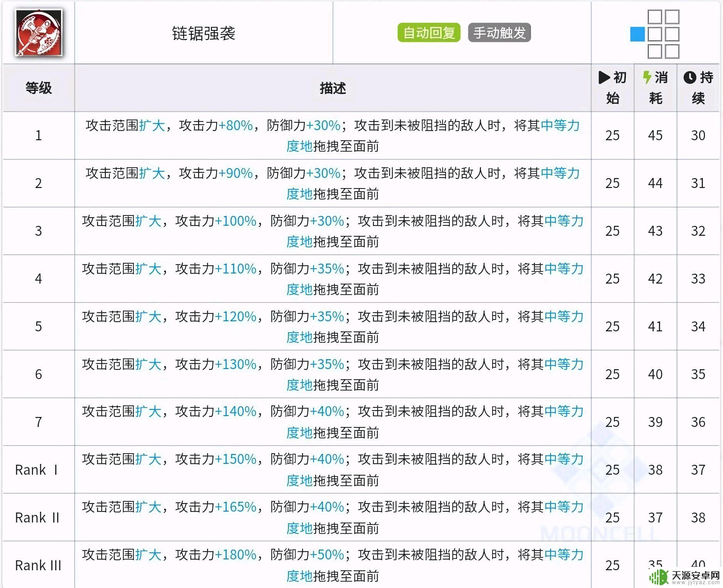
Task: Click the Rank II duration value 38
Action: point(698,518)
